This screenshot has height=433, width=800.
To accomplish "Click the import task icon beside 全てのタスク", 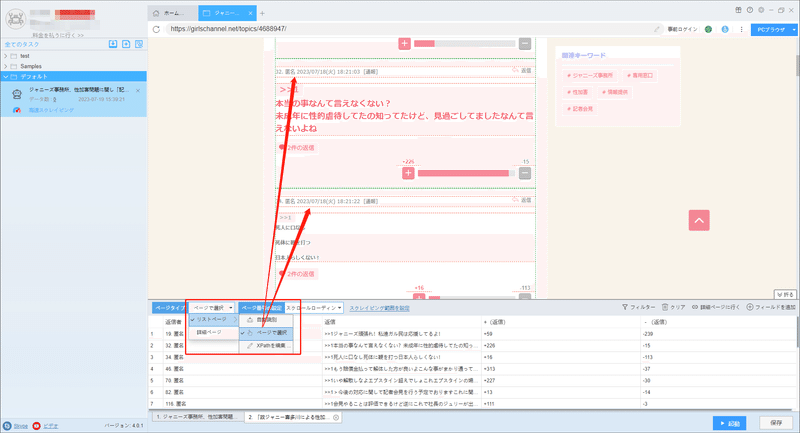I will pyautogui.click(x=113, y=44).
